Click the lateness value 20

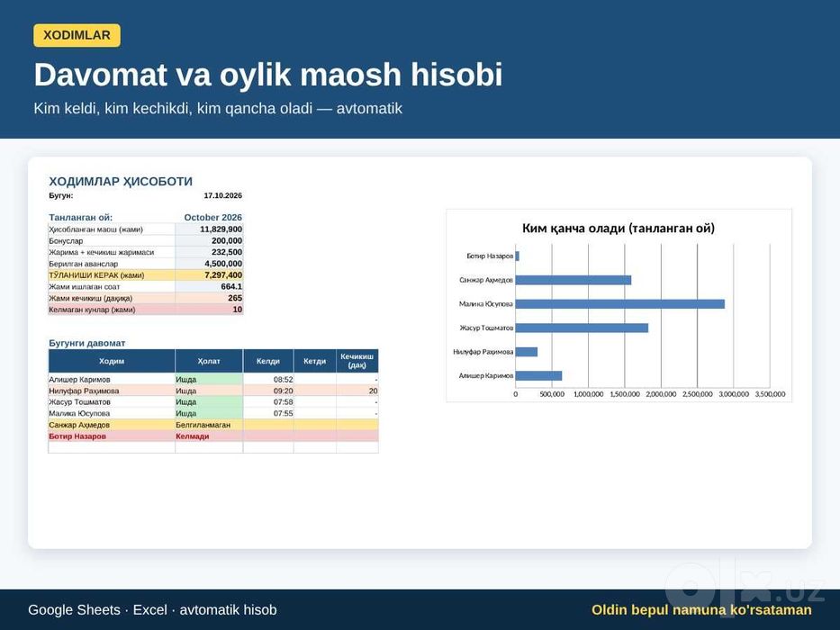click(373, 391)
